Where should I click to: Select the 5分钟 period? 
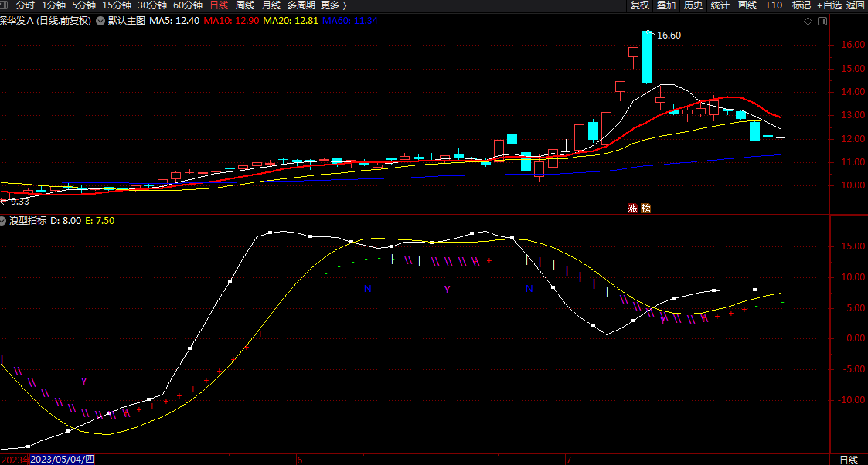click(83, 5)
